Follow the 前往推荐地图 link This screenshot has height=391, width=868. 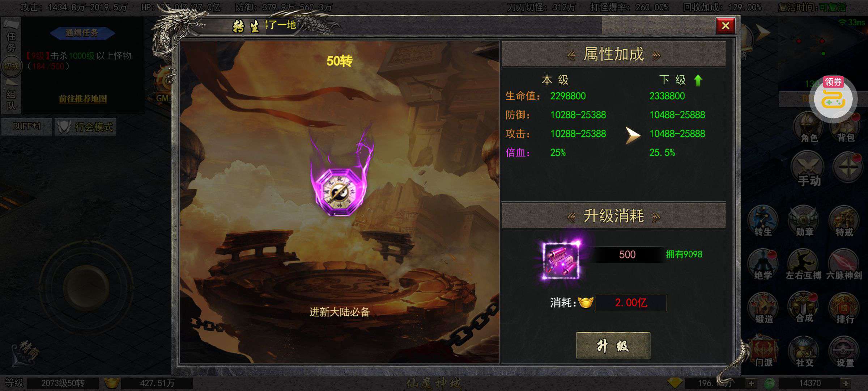tap(83, 99)
